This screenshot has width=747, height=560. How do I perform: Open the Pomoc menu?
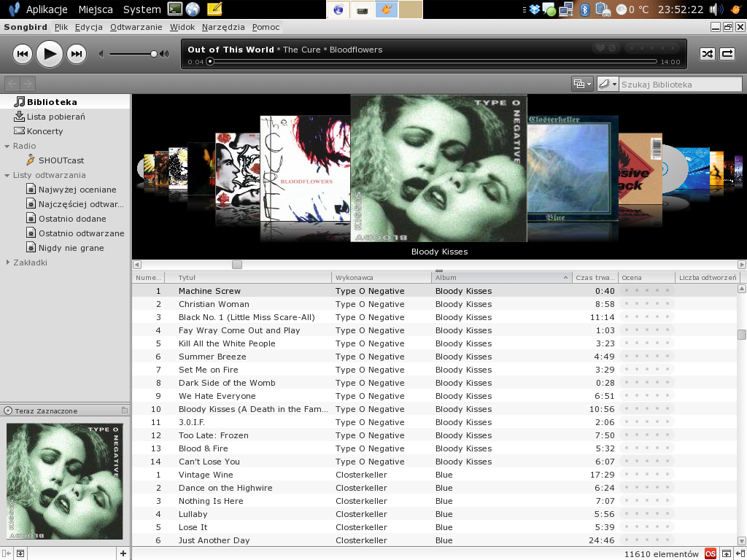pos(266,27)
